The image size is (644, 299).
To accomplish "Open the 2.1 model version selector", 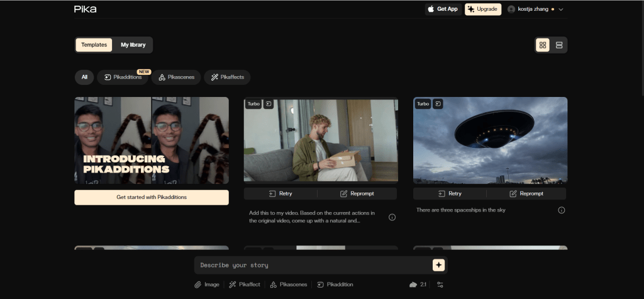I will [x=418, y=285].
